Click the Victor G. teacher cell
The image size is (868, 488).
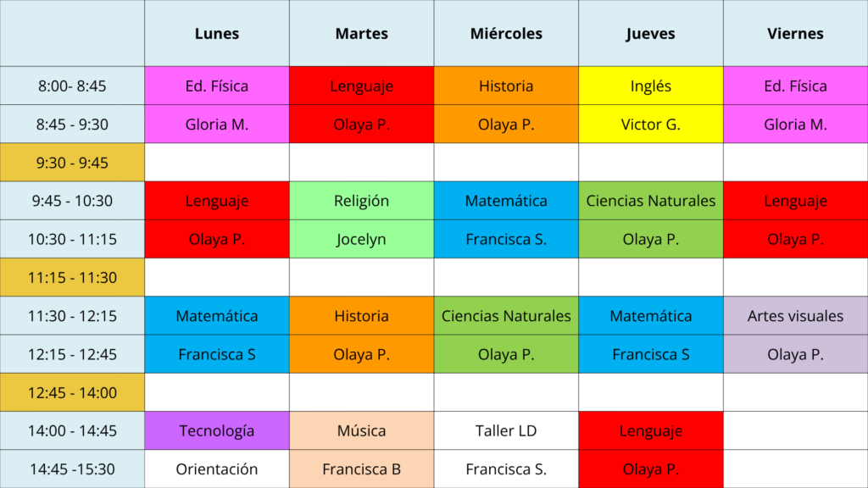pyautogui.click(x=651, y=125)
